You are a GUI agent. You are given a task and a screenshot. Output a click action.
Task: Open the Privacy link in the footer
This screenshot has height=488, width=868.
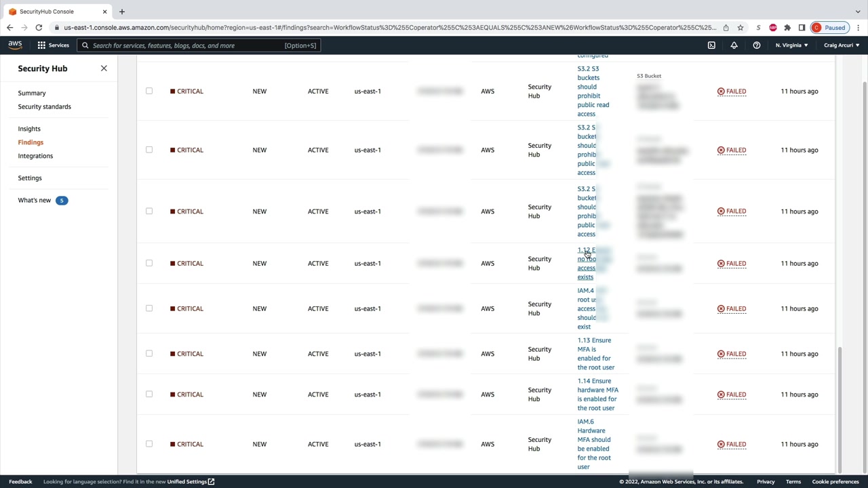766,482
